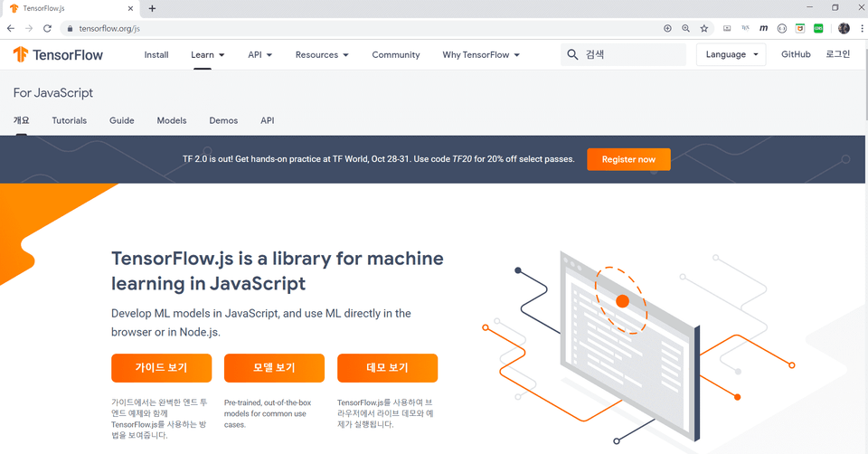Viewport: 868px width, 454px height.
Task: Click the browser window illustration
Action: tap(628, 346)
